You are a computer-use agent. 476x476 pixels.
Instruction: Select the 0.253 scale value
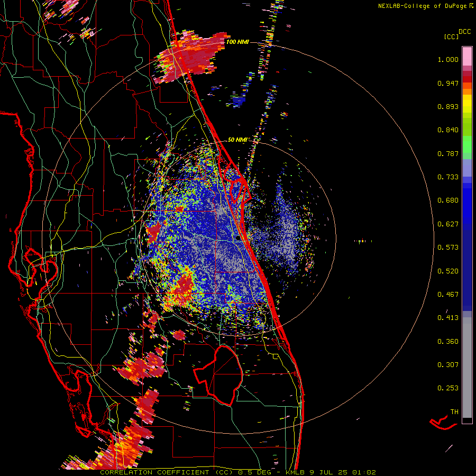click(448, 388)
